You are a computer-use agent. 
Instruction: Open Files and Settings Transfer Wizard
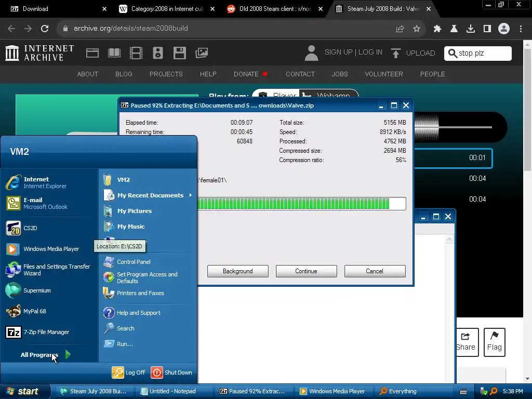pyautogui.click(x=48, y=270)
